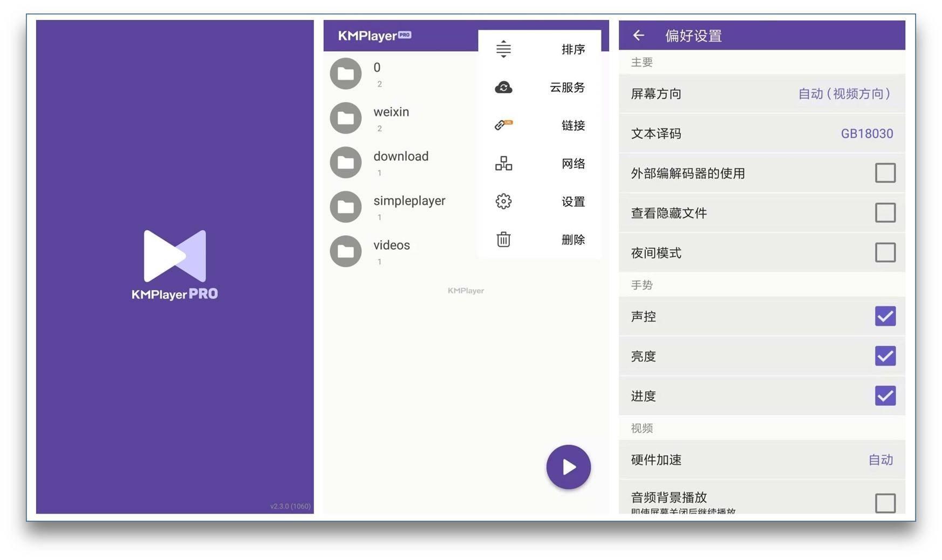Screen dimensions: 942x560
Task: Click the simpleplayer folder name
Action: click(x=409, y=201)
